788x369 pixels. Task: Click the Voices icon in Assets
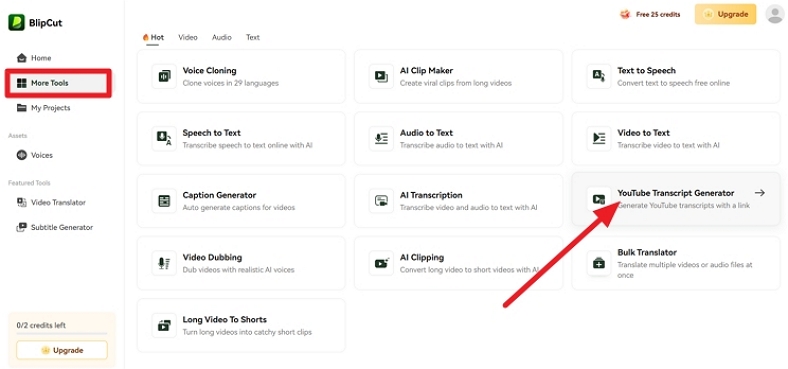[x=22, y=155]
